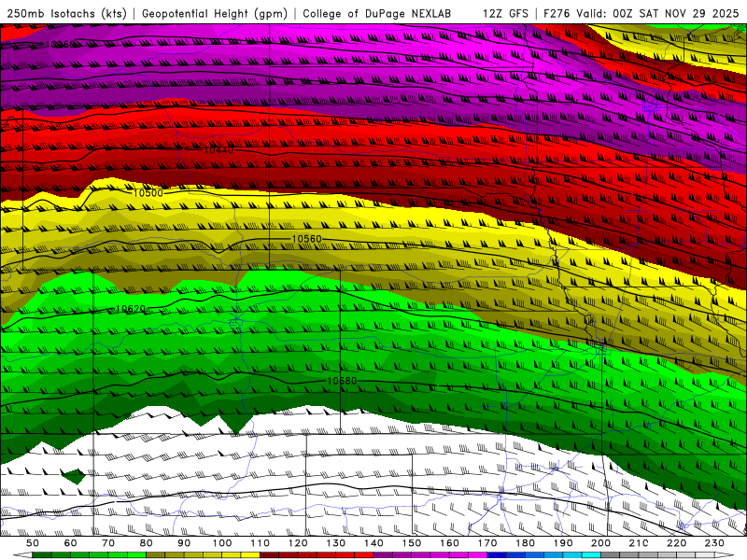Click the "F276 Valid: 00Z SAT NOV 29 2025" text
The height and width of the screenshot is (560, 747).
tap(641, 13)
